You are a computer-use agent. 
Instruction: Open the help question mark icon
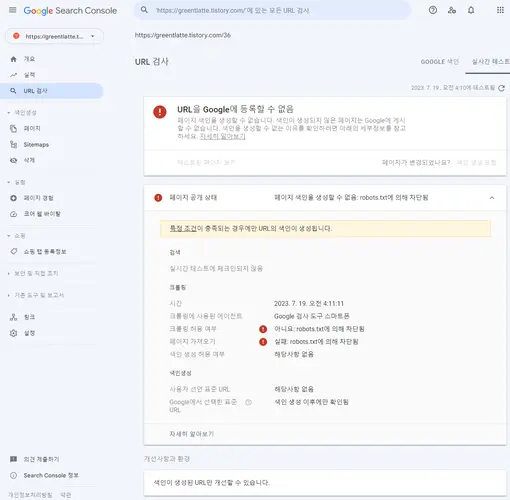433,10
